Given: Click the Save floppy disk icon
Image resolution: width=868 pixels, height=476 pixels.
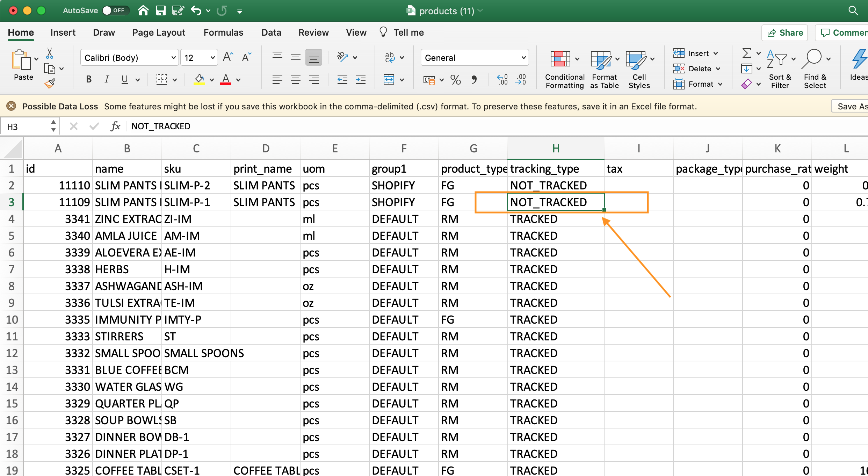Looking at the screenshot, I should pos(160,10).
